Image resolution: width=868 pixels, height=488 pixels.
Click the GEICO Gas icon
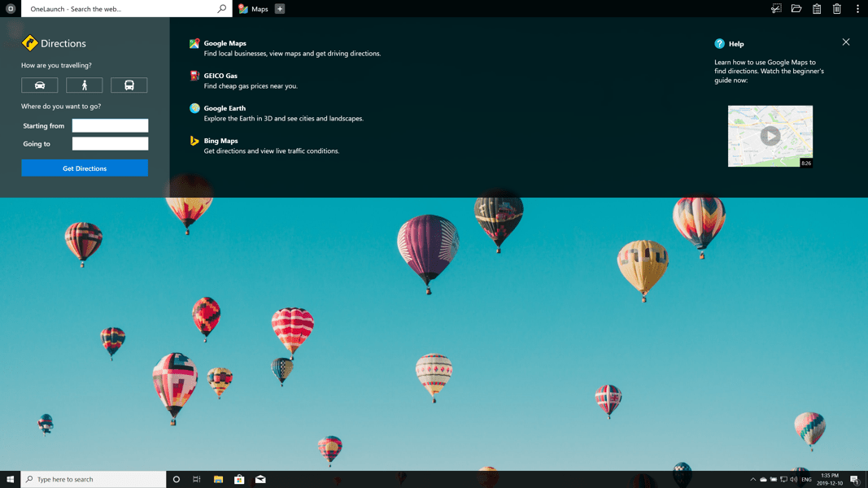pyautogui.click(x=194, y=76)
